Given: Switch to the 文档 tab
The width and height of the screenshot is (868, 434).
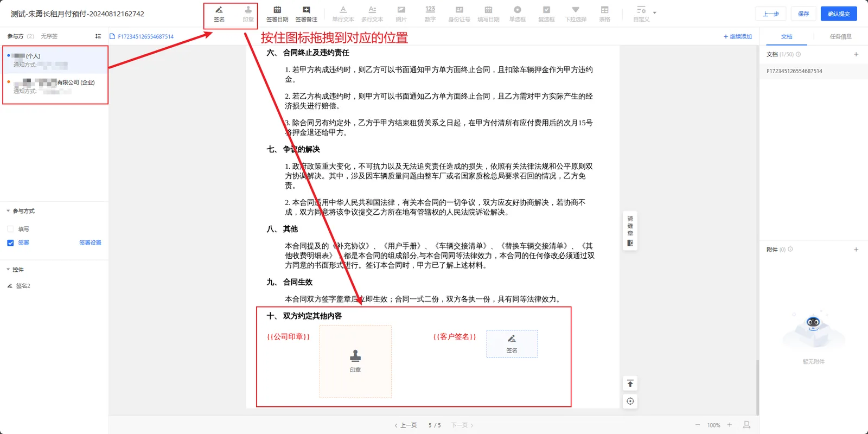Looking at the screenshot, I should [x=787, y=36].
